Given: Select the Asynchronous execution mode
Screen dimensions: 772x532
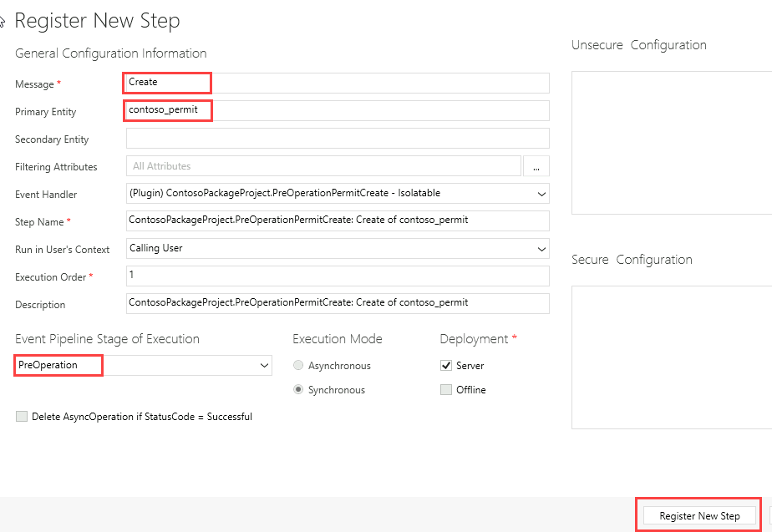Looking at the screenshot, I should [298, 366].
